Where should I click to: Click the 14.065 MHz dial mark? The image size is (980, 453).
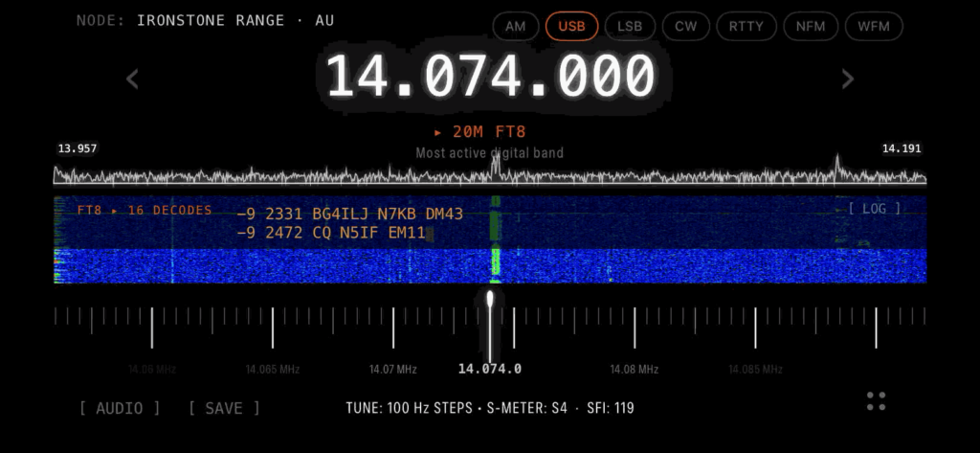tap(272, 369)
